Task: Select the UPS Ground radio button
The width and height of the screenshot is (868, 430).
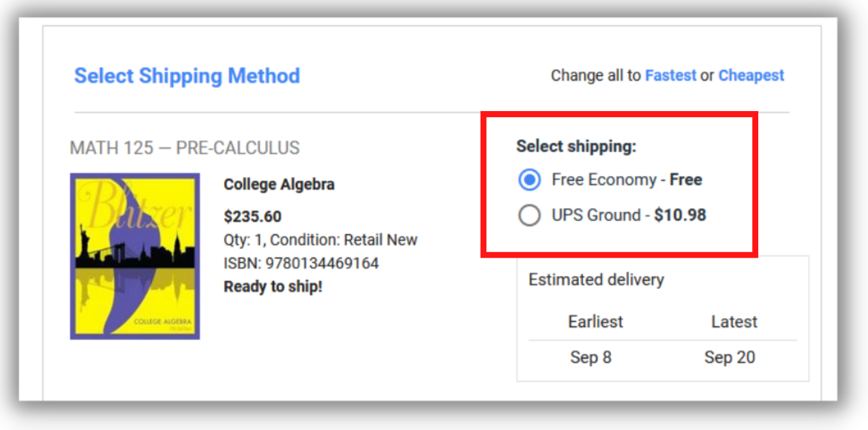Action: point(529,216)
